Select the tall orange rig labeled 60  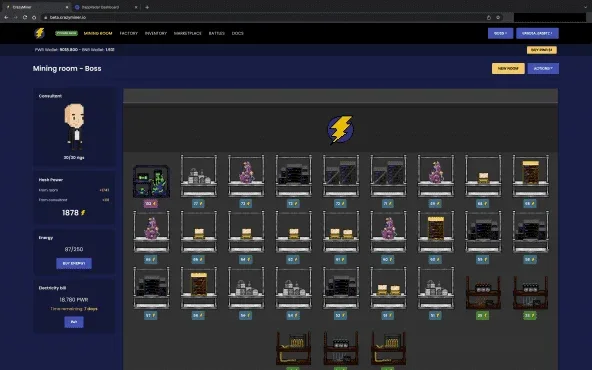(x=436, y=231)
